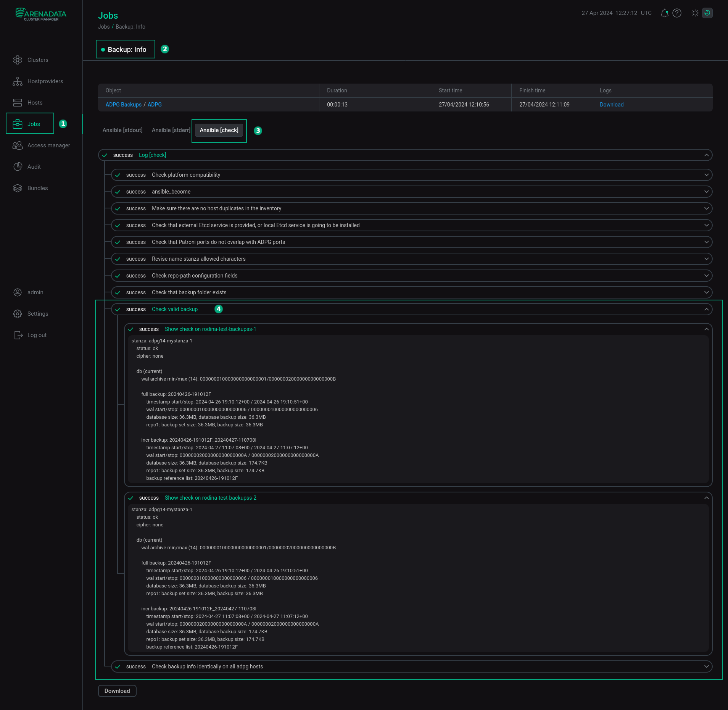Select dark theme moon icon

tap(707, 13)
